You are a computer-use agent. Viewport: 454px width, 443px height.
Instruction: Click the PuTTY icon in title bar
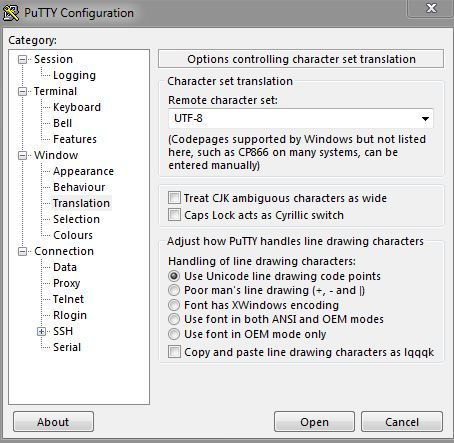(x=11, y=13)
